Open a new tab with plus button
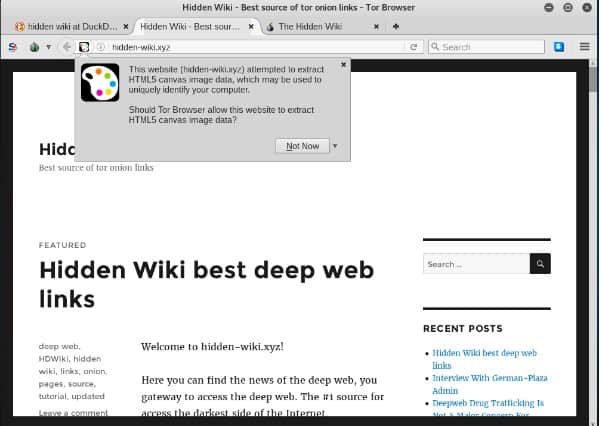The height and width of the screenshot is (426, 601). pos(396,26)
